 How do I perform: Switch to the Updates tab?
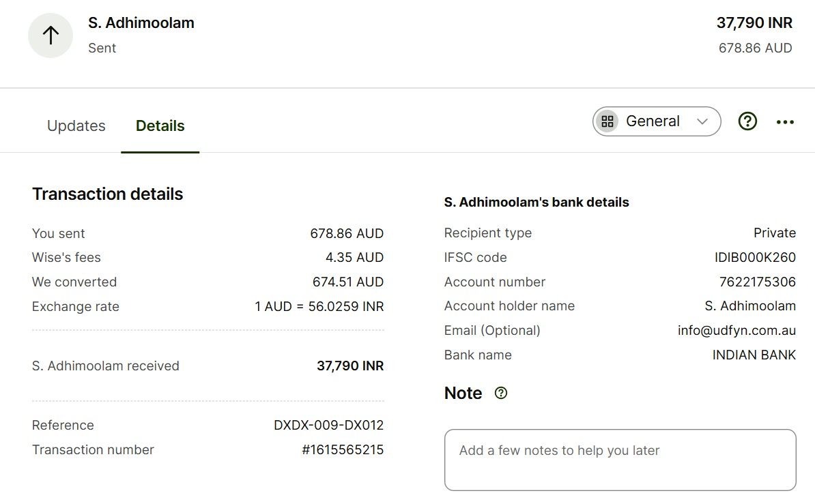pos(76,125)
